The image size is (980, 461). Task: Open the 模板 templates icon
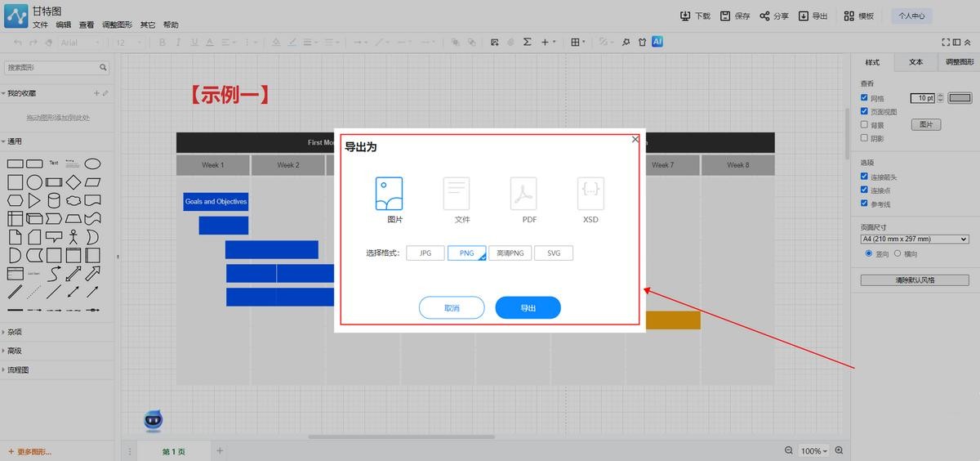(x=850, y=16)
